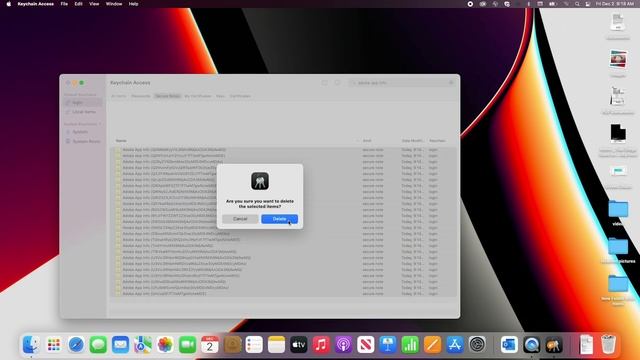Open the View menu
This screenshot has height=360, width=640.
click(x=94, y=4)
